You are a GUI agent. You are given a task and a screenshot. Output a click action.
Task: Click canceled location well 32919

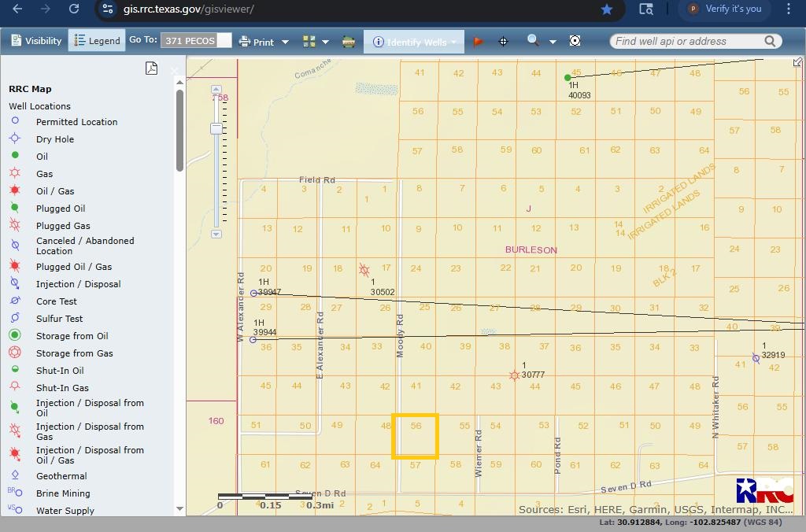click(756, 358)
